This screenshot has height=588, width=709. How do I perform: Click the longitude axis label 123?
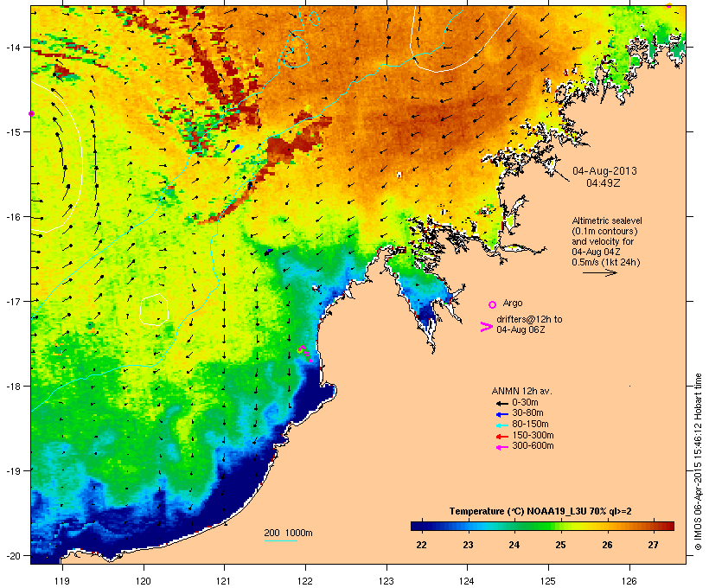pos(386,581)
